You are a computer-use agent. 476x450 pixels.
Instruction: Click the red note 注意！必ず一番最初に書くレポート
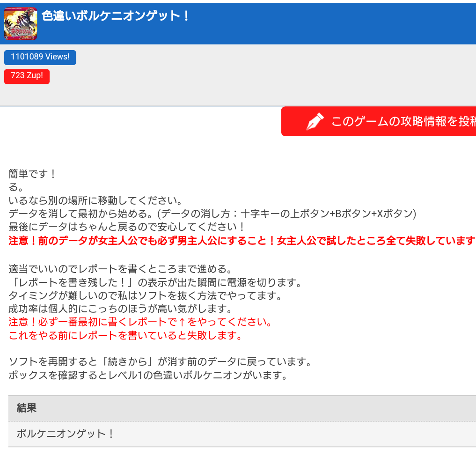click(x=140, y=323)
